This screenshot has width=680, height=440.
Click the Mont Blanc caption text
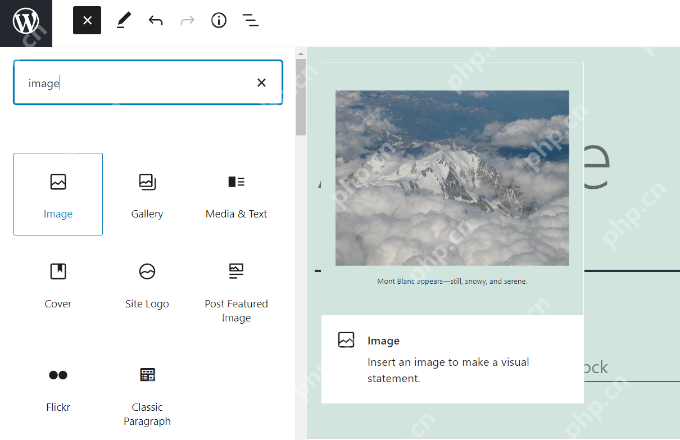(452, 281)
